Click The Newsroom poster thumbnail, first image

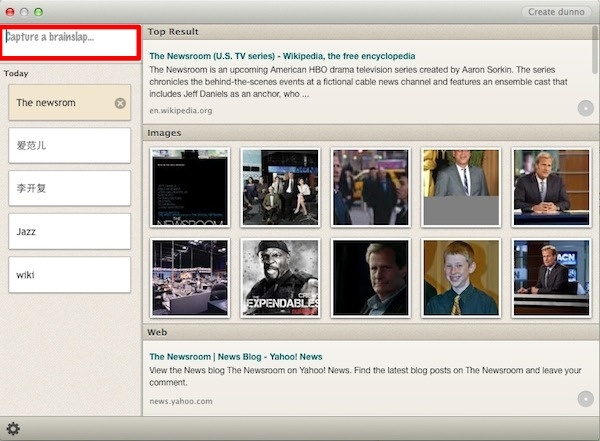pyautogui.click(x=190, y=187)
